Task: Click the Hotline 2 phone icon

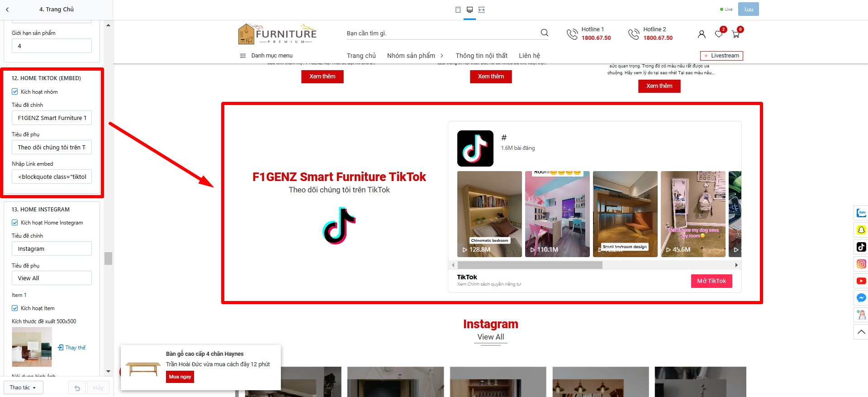Action: (634, 34)
